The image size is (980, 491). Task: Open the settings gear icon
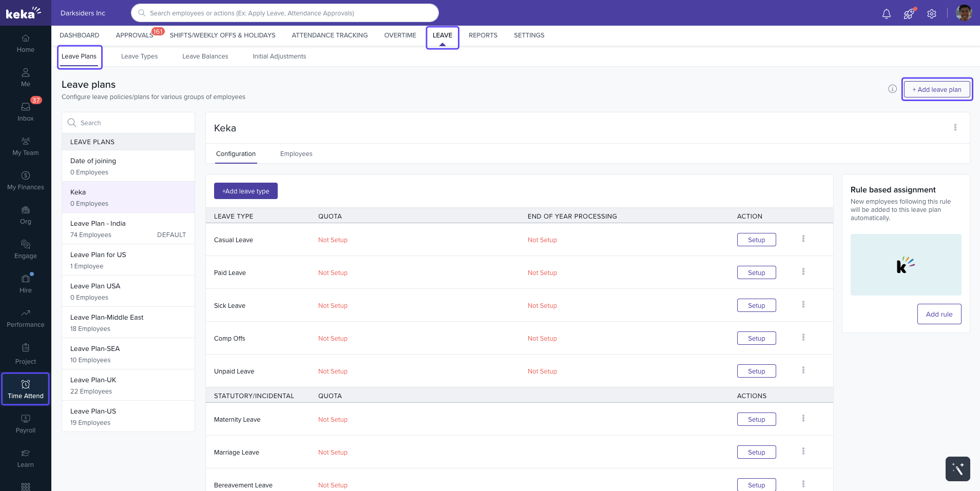click(x=932, y=14)
